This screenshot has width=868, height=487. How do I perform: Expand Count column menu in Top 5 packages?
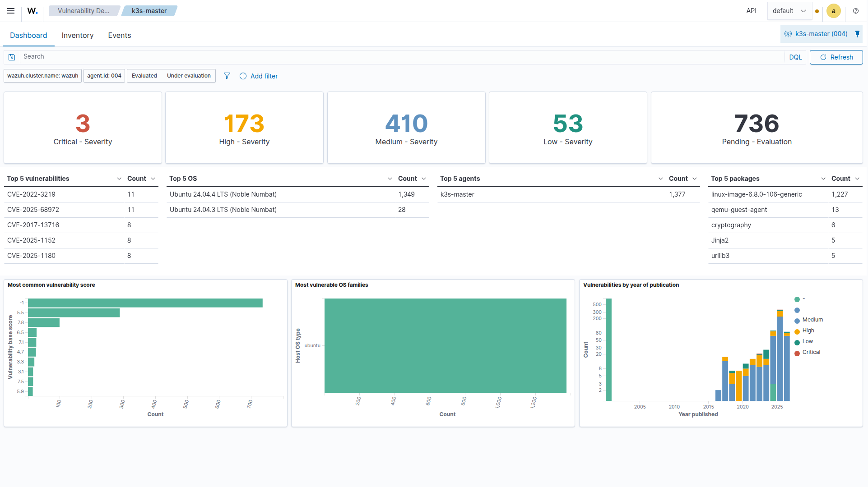point(857,179)
